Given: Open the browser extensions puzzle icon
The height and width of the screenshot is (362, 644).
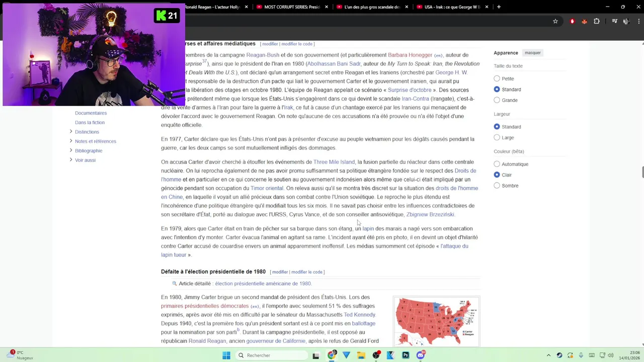Looking at the screenshot, I should click(x=597, y=21).
